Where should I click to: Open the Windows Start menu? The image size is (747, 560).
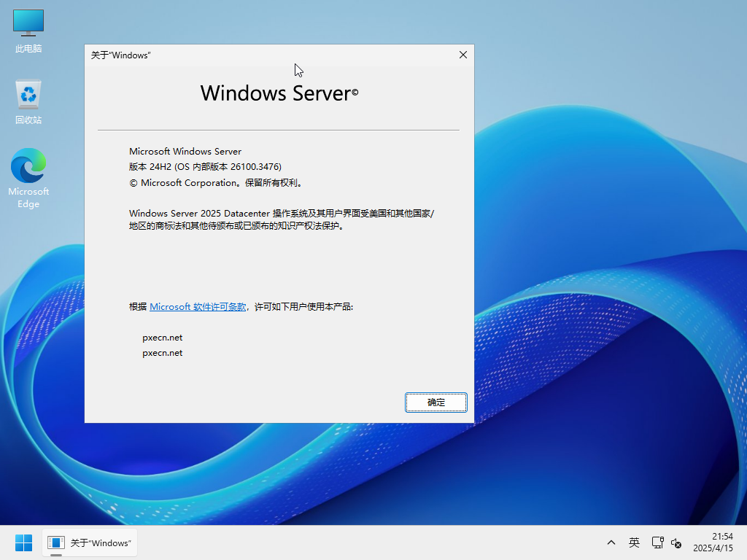23,542
